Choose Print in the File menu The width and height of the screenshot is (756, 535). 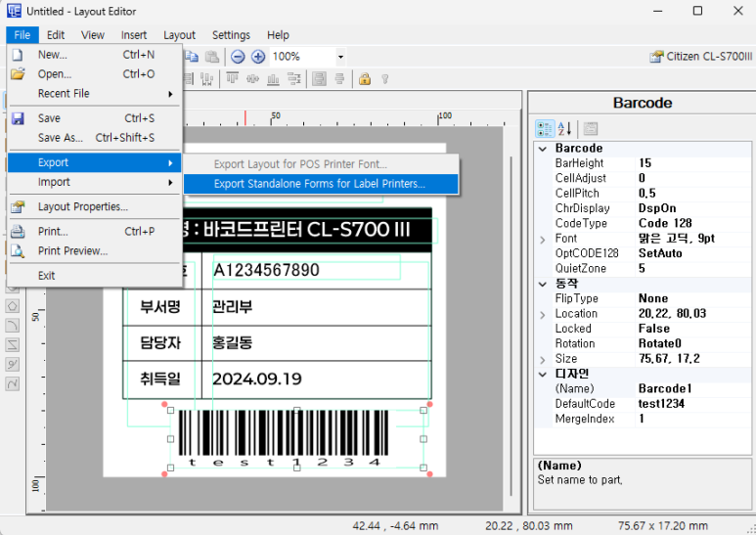[x=95, y=232]
